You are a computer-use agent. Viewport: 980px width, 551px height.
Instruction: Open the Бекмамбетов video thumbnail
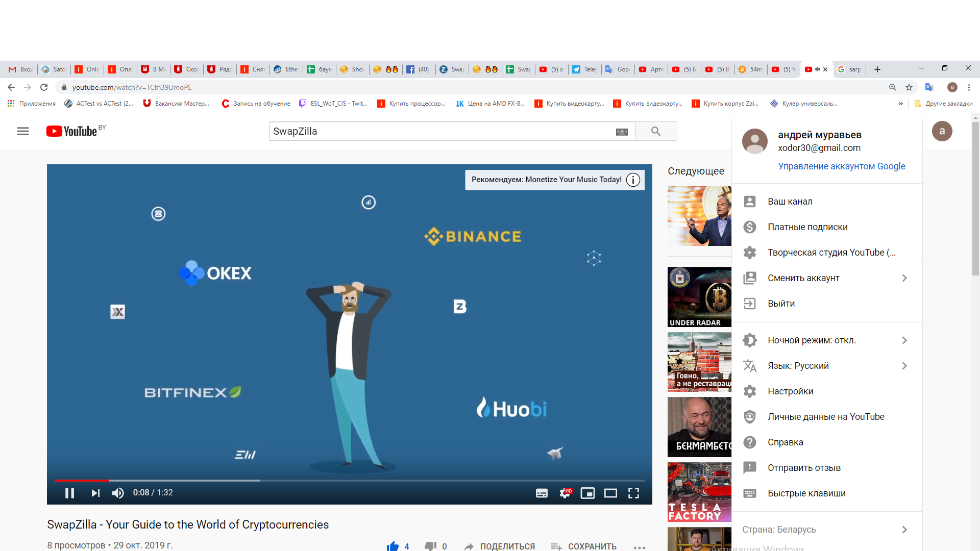pos(699,427)
